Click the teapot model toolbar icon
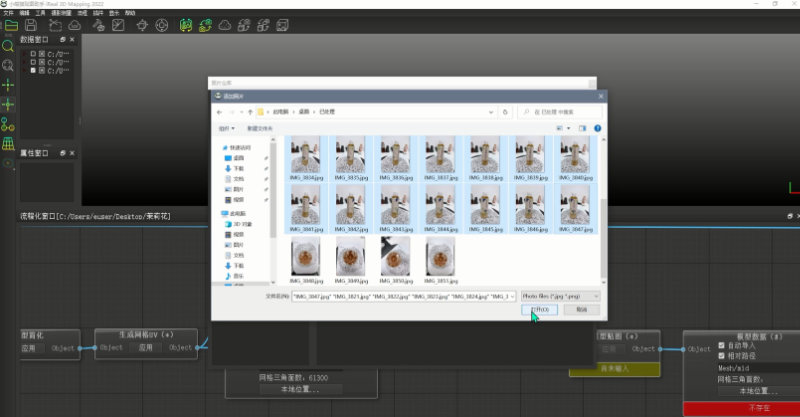Screen dimensions: 800x417 point(142,25)
